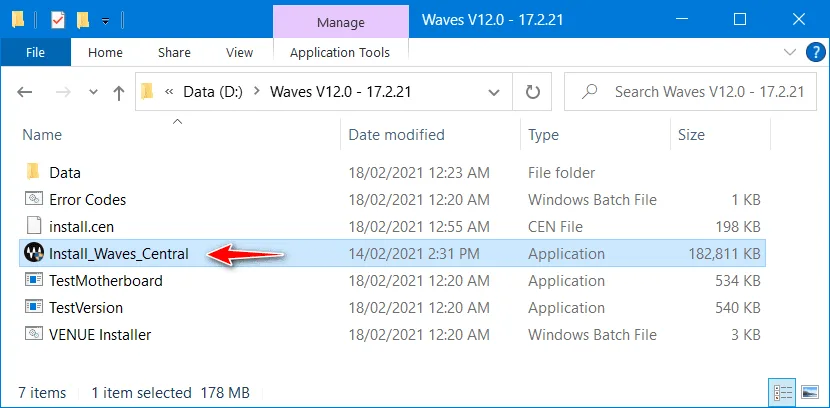This screenshot has width=830, height=408.
Task: Select the Data folder name
Action: point(65,173)
